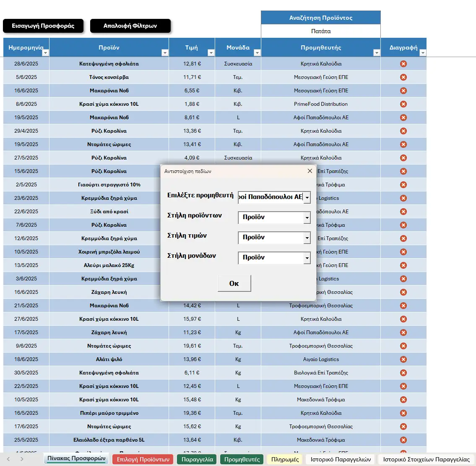Switch to the Ιστορικό Παραγγελιών sheet tab

pyautogui.click(x=341, y=459)
